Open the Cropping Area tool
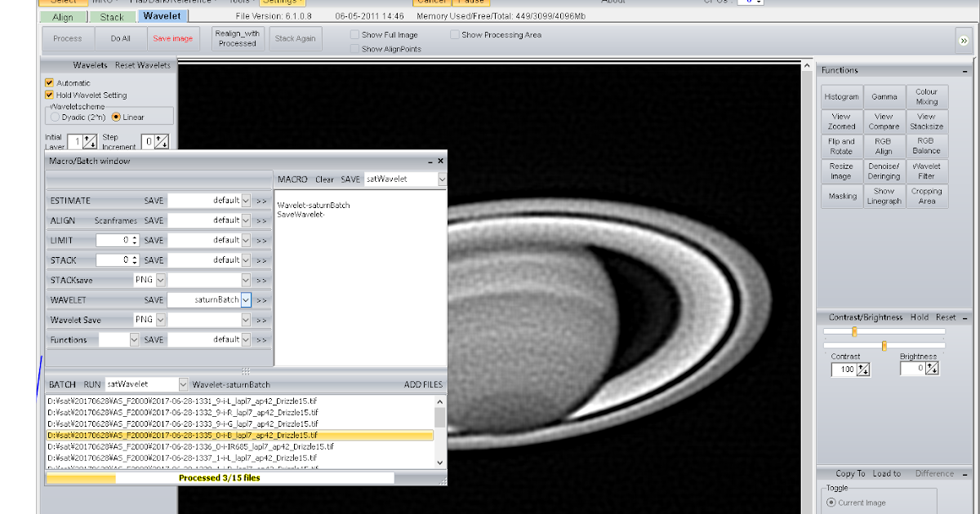 click(927, 194)
